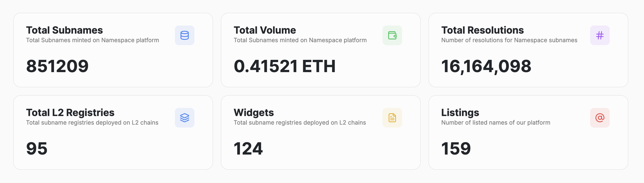The height and width of the screenshot is (183, 644).
Task: Select the 95 registries count
Action: click(36, 149)
